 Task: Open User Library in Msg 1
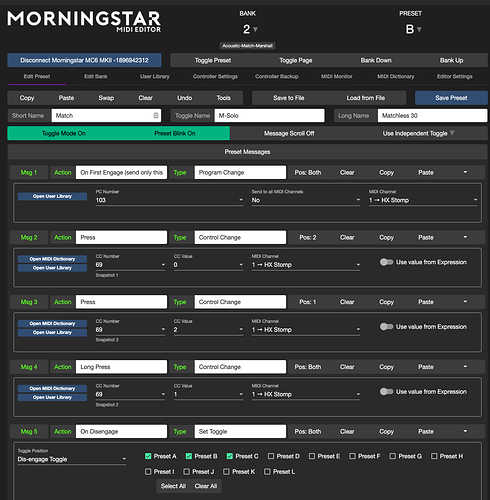click(x=52, y=196)
